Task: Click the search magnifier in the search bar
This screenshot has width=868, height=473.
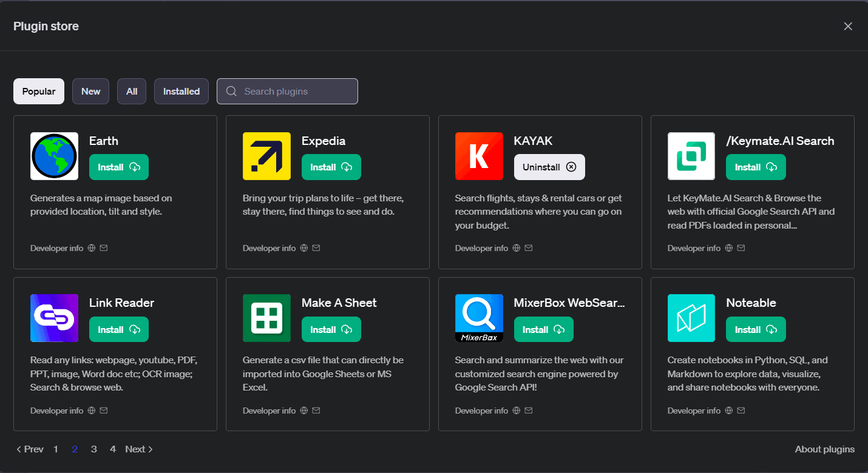Action: click(231, 91)
